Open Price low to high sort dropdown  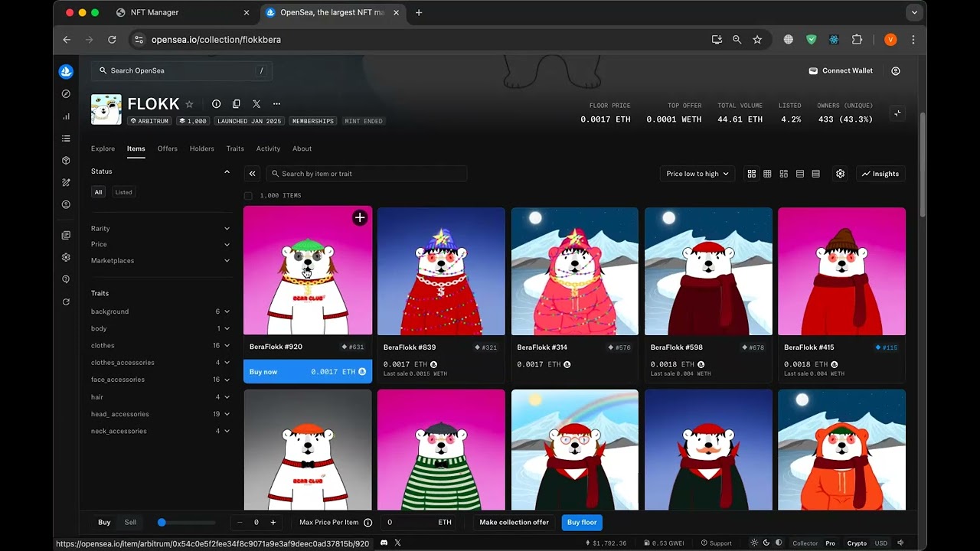(697, 174)
